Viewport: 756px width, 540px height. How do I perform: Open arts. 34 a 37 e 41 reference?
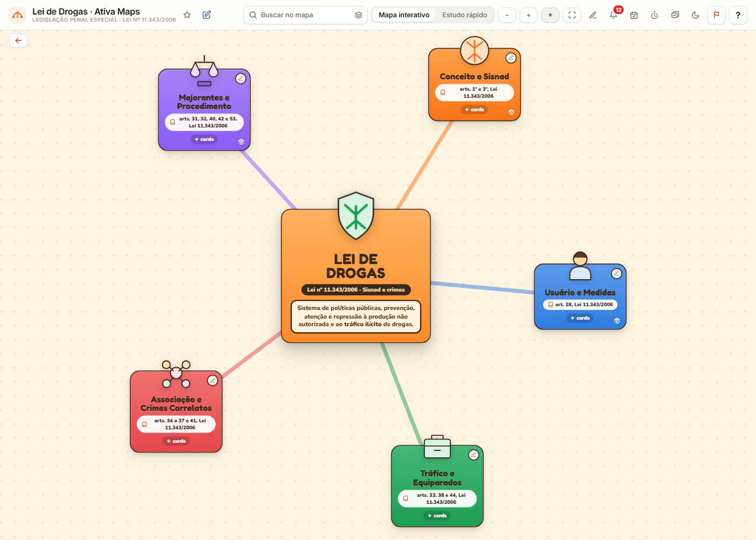[x=176, y=424]
